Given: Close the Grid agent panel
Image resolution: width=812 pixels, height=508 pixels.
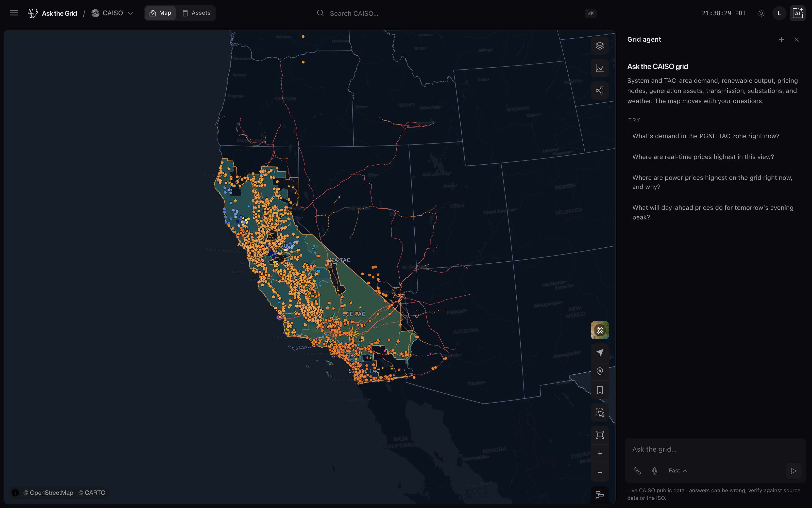Looking at the screenshot, I should click(797, 40).
